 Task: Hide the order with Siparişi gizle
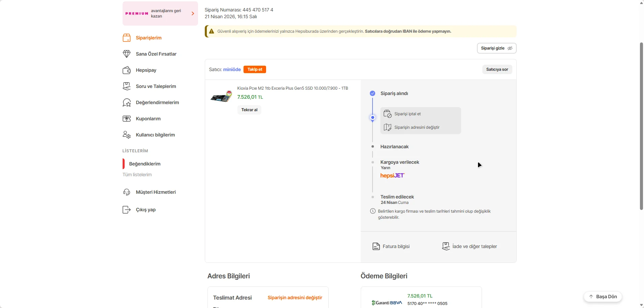click(496, 48)
